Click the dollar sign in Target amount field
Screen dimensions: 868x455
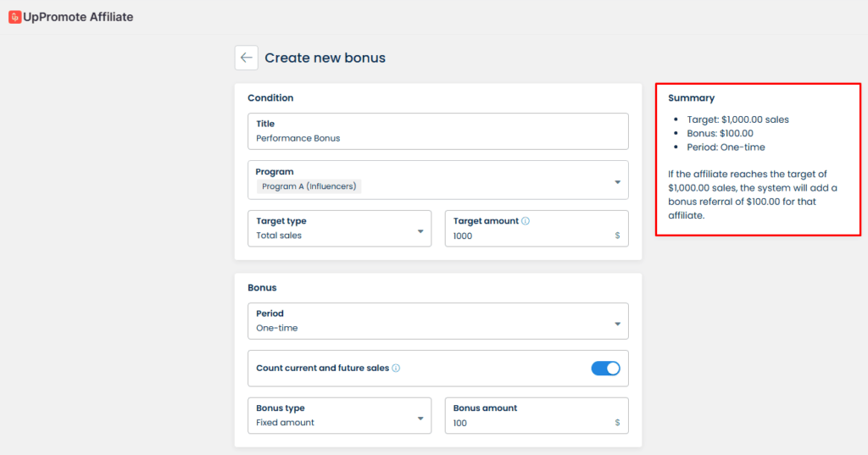click(617, 236)
